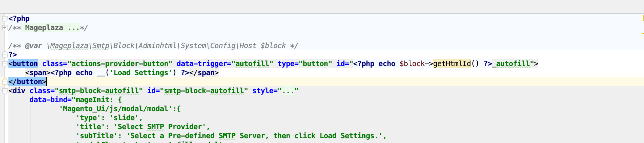Click the highlighted opening button tag name
Screen dimensions: 644x143
(25, 64)
